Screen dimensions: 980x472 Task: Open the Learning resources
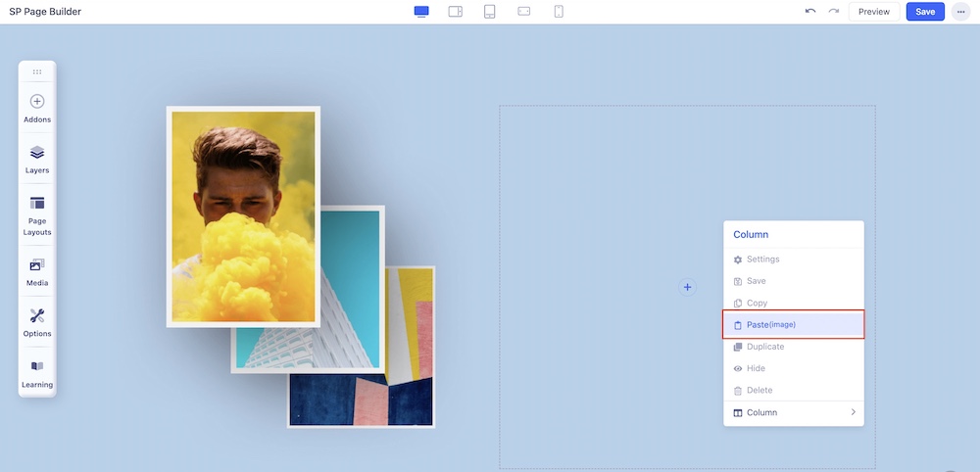(x=37, y=374)
